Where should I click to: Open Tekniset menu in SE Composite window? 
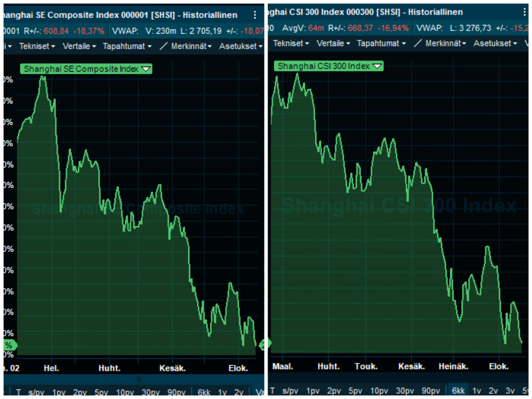[37, 46]
